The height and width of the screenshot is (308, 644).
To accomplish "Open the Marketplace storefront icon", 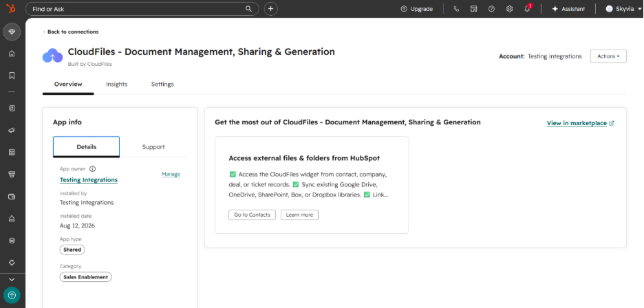I will click(473, 9).
